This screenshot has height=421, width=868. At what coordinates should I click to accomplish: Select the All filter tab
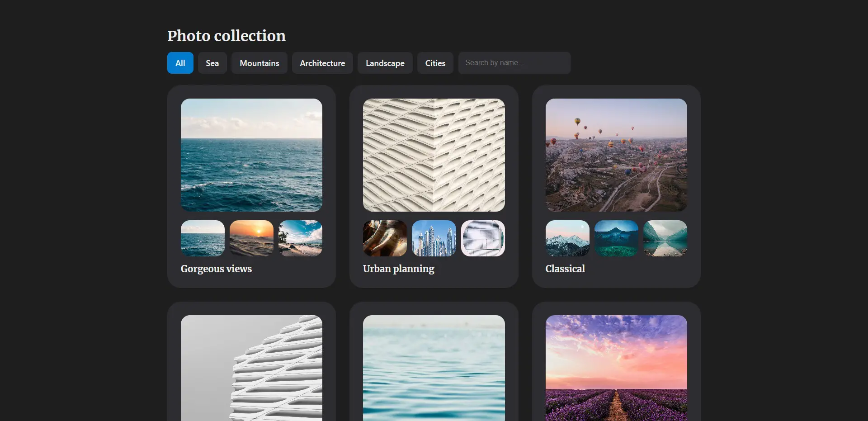[180, 63]
